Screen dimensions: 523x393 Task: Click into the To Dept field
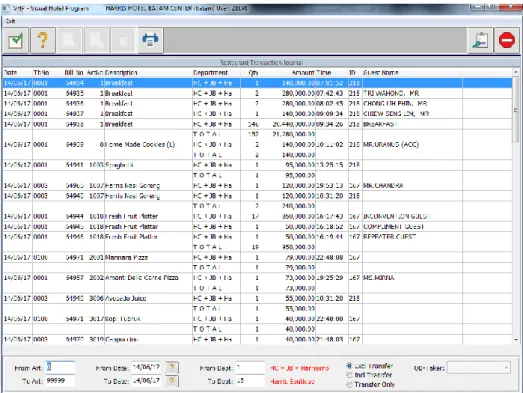pyautogui.click(x=250, y=381)
